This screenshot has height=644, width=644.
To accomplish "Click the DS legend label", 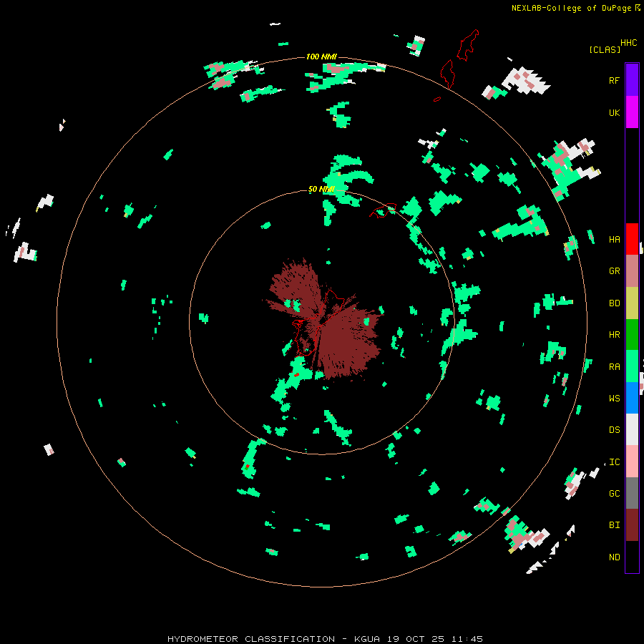I will [614, 430].
